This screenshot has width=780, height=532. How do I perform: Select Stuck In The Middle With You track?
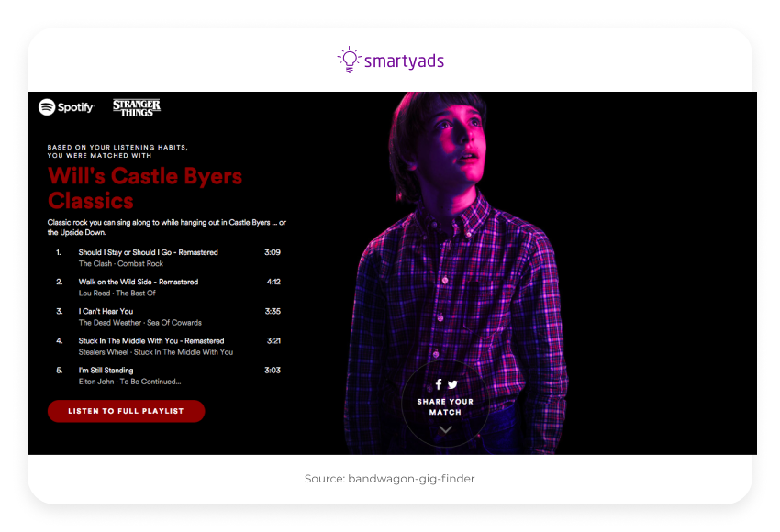pos(150,340)
